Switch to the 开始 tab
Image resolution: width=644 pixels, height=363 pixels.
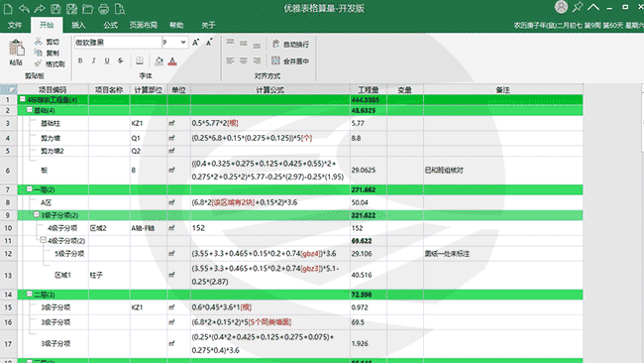pyautogui.click(x=47, y=25)
